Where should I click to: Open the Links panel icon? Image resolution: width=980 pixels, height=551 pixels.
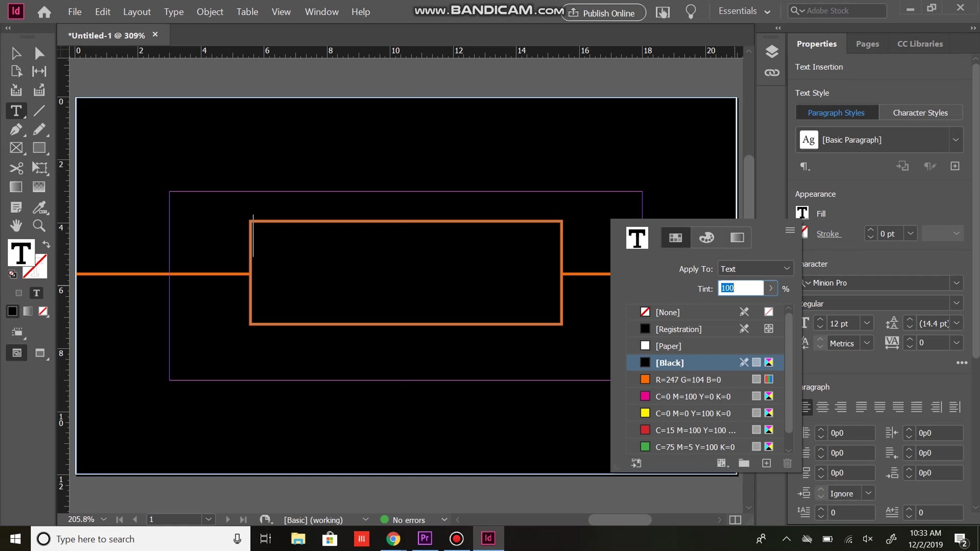click(x=771, y=73)
